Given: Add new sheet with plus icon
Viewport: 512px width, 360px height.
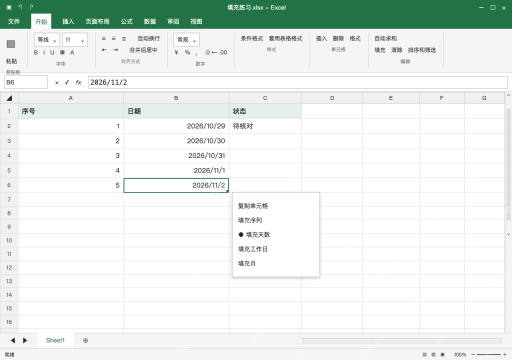Looking at the screenshot, I should [86, 340].
